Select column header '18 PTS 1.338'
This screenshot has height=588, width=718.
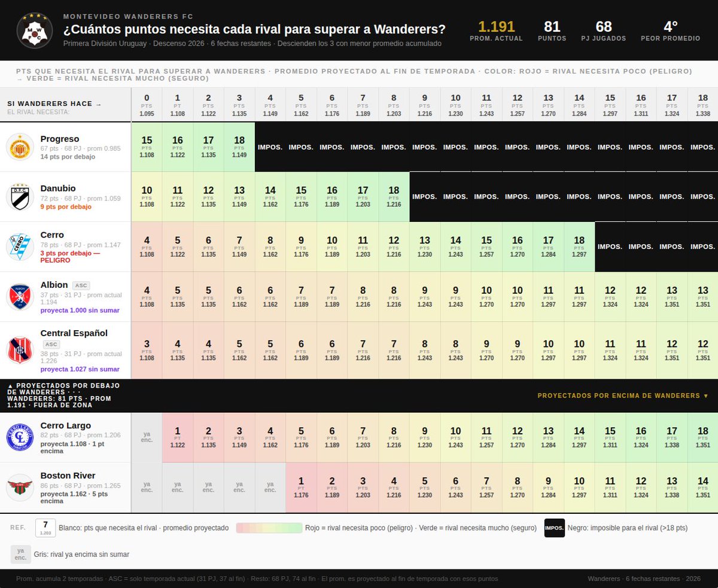(x=703, y=105)
